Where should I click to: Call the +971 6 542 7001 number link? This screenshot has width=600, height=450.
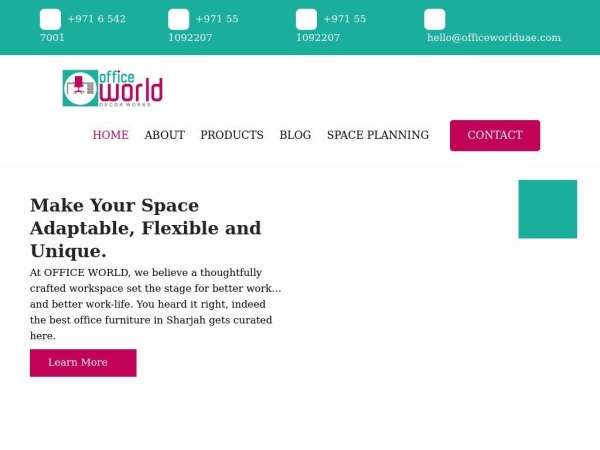pyautogui.click(x=83, y=28)
